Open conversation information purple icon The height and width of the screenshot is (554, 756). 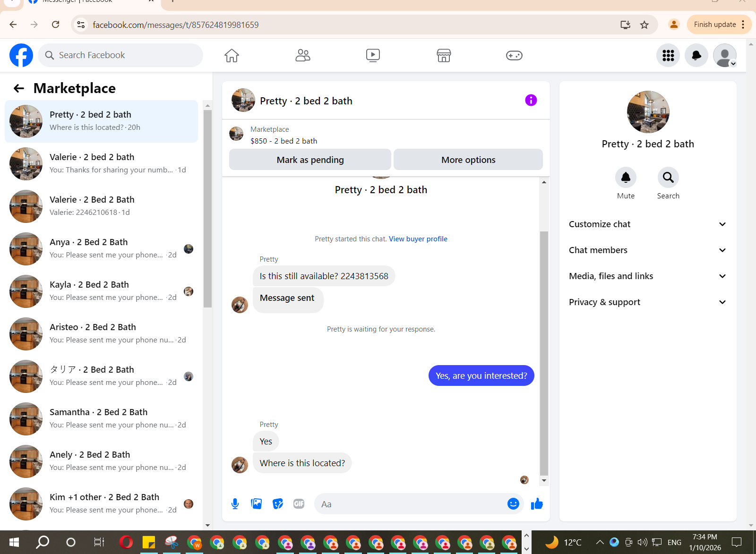(531, 100)
